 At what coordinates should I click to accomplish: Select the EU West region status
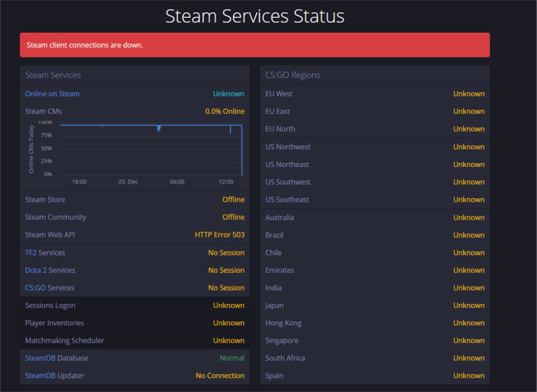tap(374, 94)
